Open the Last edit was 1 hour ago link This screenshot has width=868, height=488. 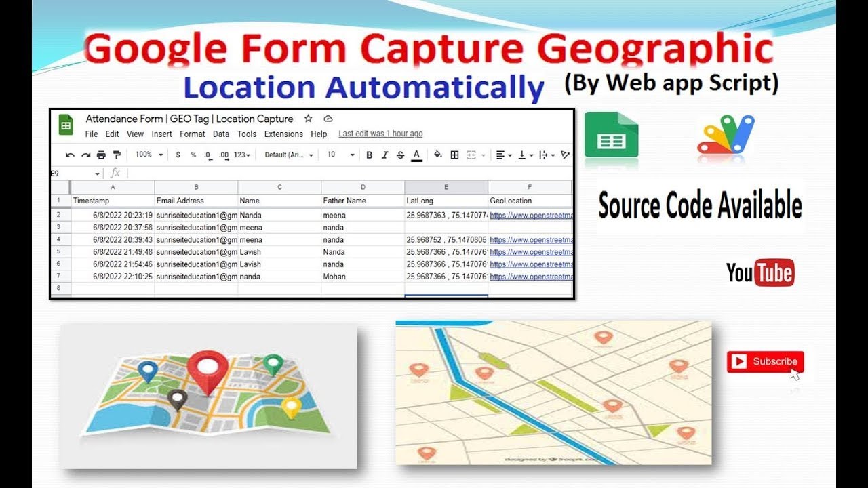[380, 134]
